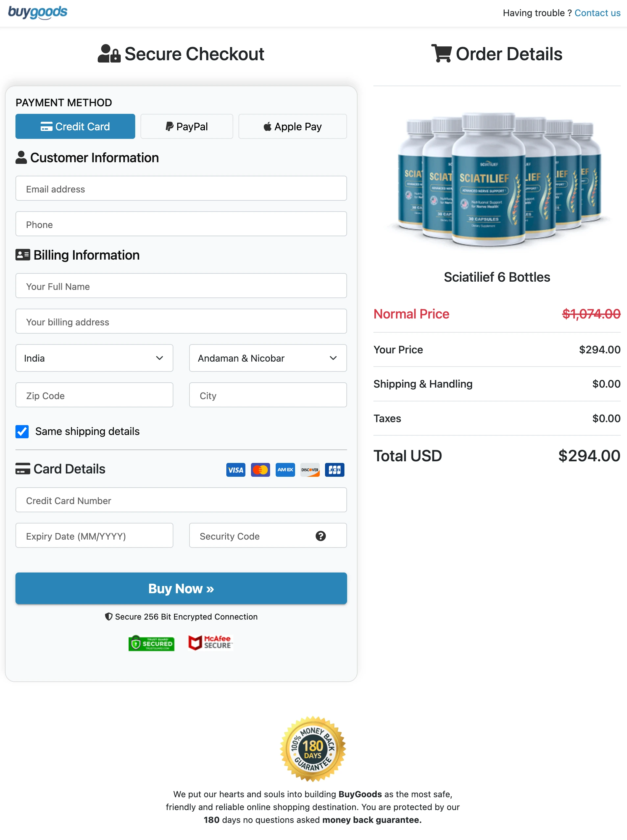Click the Normal Price label
The width and height of the screenshot is (627, 840).
tap(412, 314)
